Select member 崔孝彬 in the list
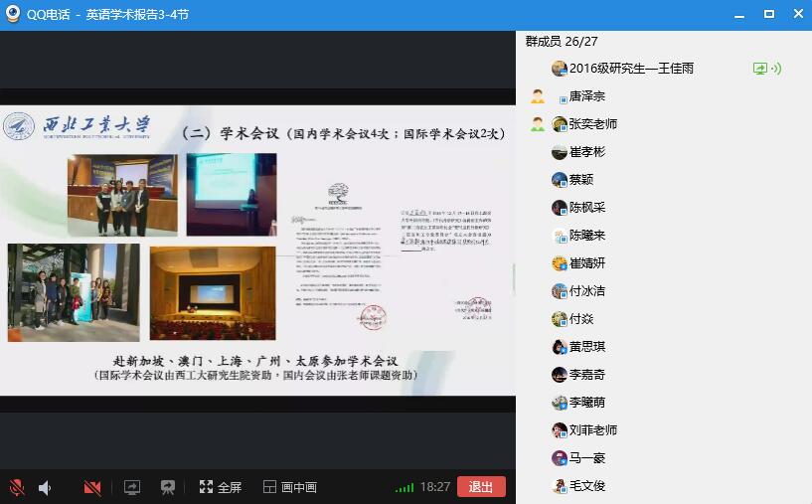The height and width of the screenshot is (504, 812). point(586,152)
